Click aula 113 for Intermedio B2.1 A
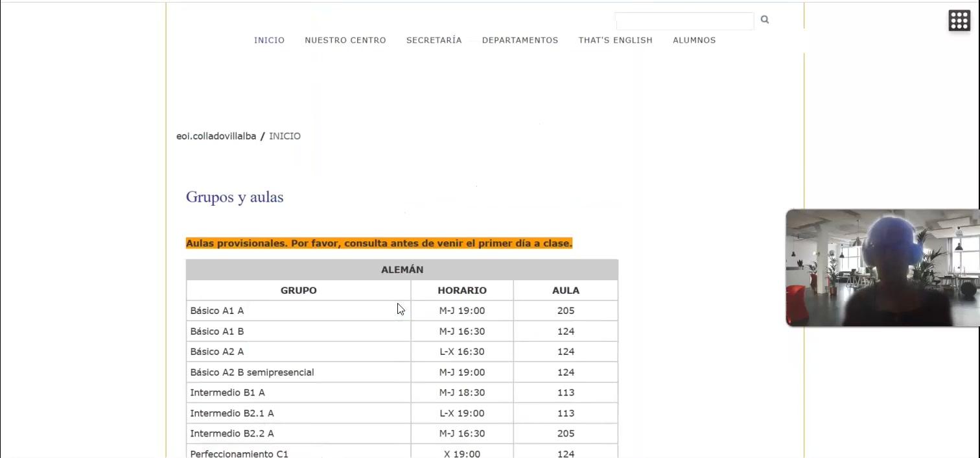 [x=566, y=413]
